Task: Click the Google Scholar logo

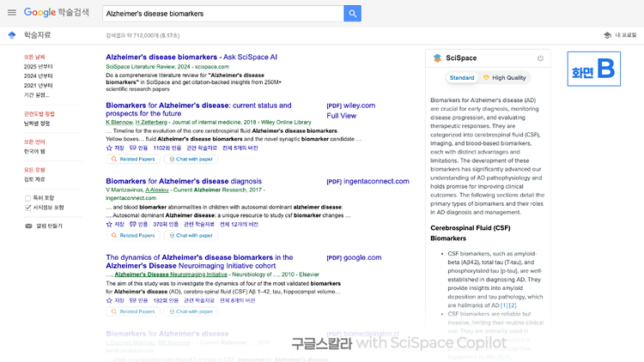Action: tap(57, 12)
